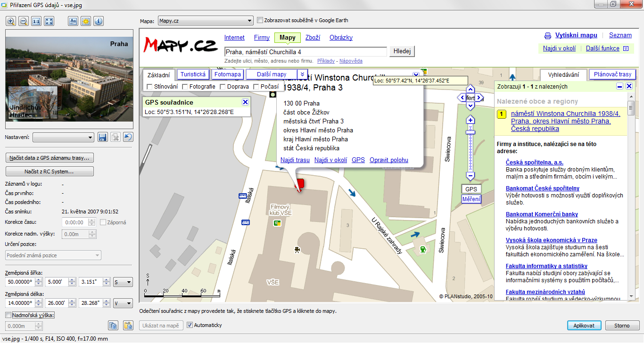Save current preset with floppy icon
The height and width of the screenshot is (343, 644).
click(103, 137)
